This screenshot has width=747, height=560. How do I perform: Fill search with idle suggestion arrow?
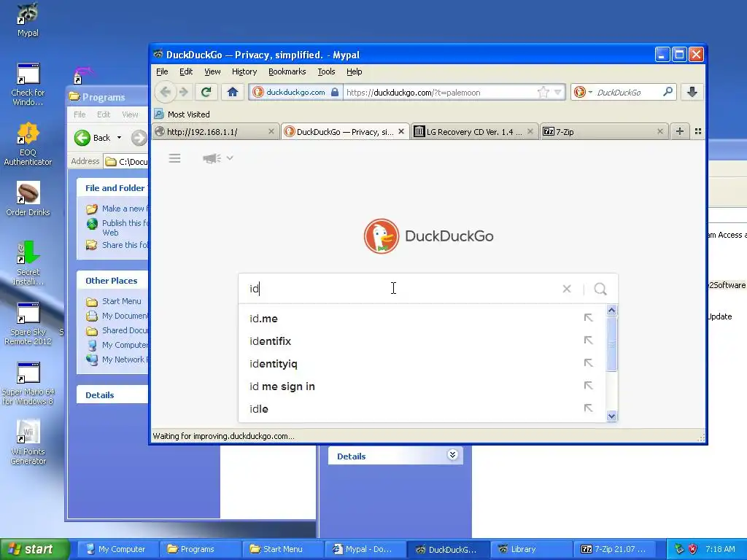point(589,408)
